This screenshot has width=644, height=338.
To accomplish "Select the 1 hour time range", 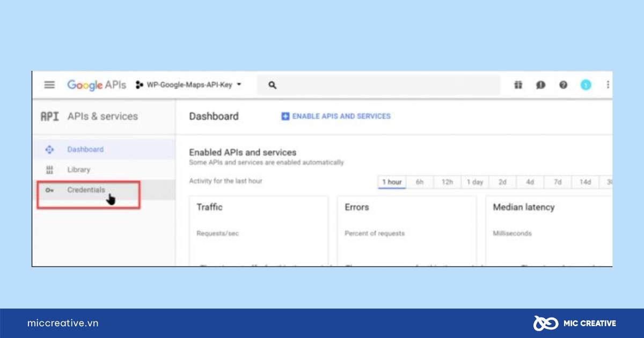I will [x=392, y=182].
